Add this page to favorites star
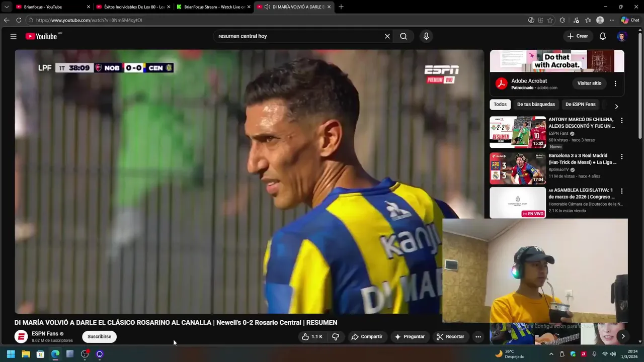This screenshot has height=362, width=644. click(550, 20)
